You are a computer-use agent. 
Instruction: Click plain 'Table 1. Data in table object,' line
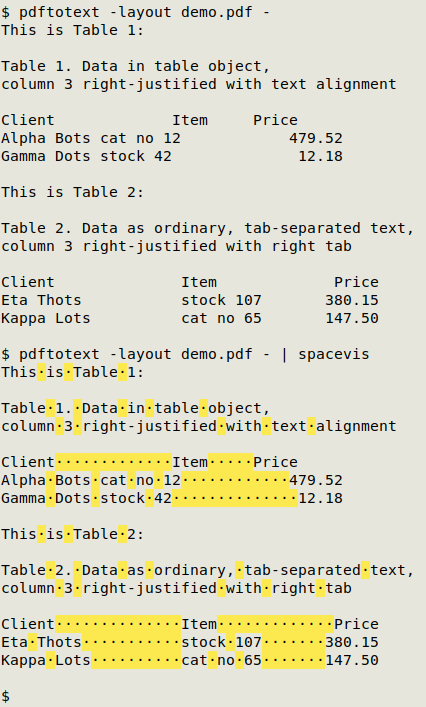click(135, 66)
